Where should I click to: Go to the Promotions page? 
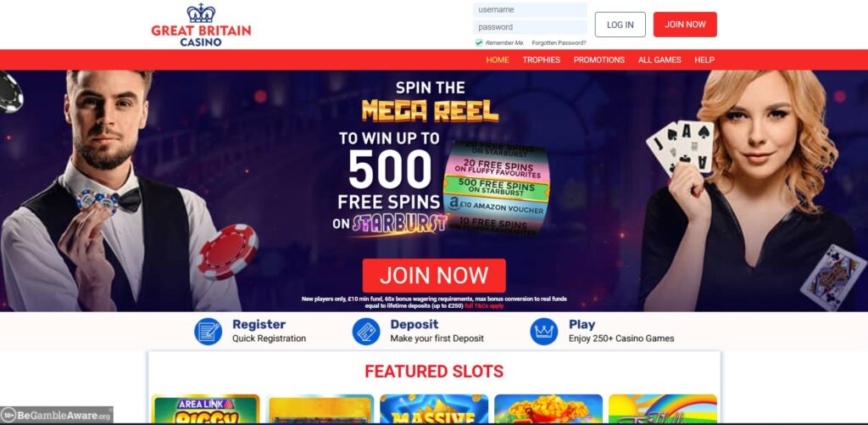599,60
